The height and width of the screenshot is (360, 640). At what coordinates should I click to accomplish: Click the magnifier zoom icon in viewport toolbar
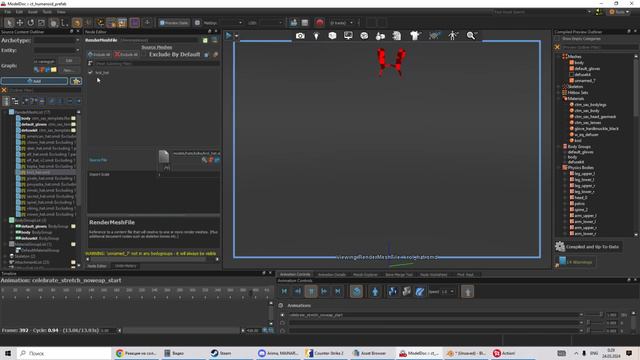(x=471, y=36)
